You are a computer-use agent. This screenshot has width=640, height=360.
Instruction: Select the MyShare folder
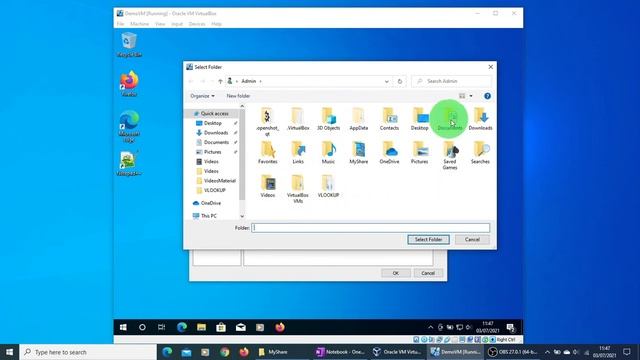tap(358, 153)
